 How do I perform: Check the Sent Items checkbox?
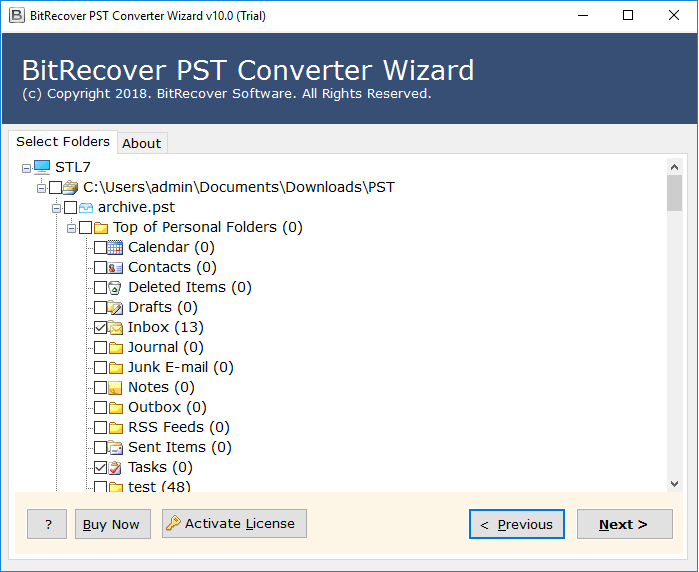coord(100,448)
